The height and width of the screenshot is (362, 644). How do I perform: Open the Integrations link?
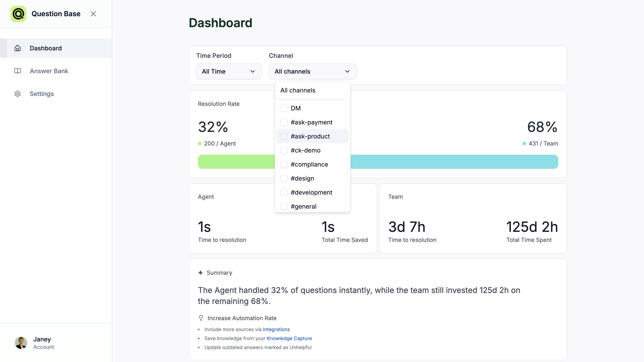(276, 329)
